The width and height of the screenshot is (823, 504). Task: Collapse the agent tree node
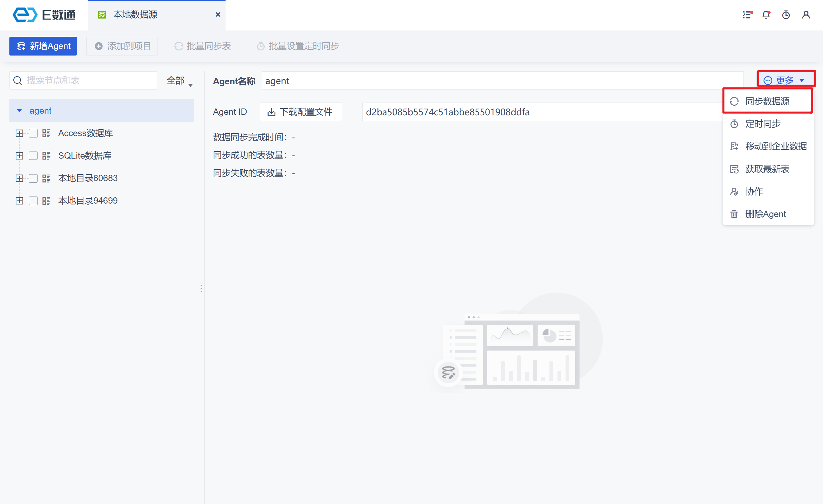click(x=19, y=111)
